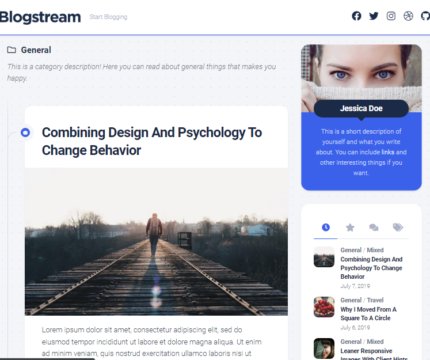Screen dimensions: 430x360
Task: Click General category above Why I Moved
Action: [351, 300]
